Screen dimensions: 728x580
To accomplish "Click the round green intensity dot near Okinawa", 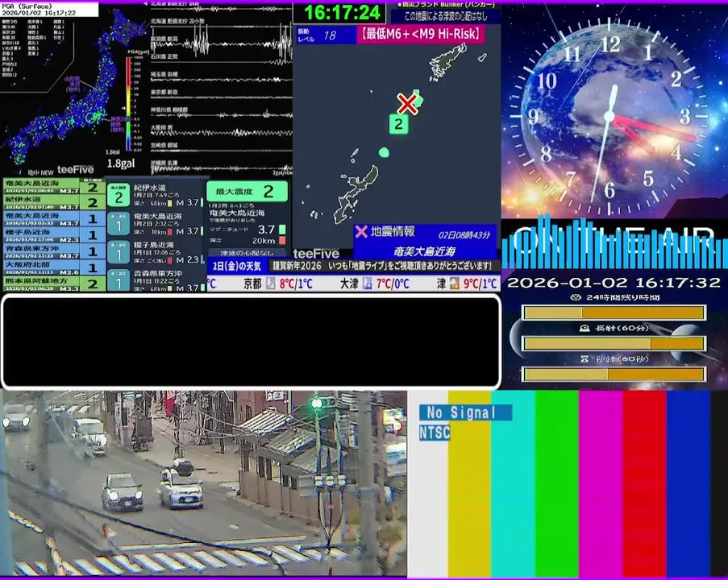I will [x=384, y=152].
